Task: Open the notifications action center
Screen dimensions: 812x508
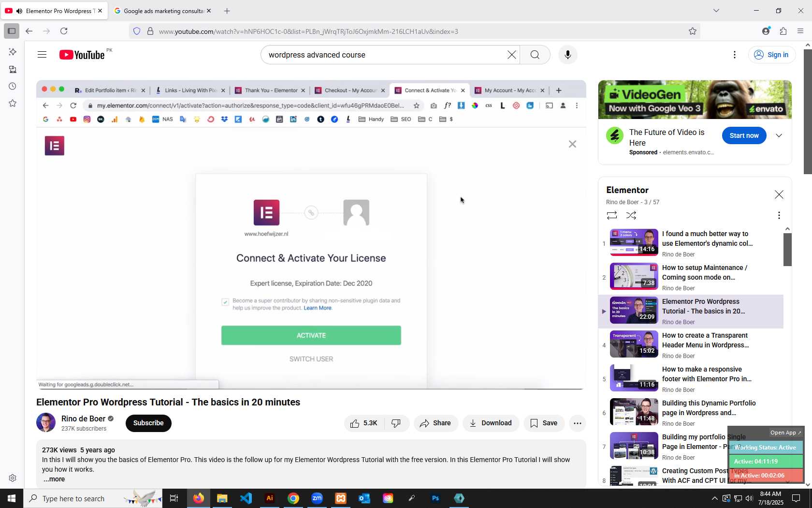Action: point(796,498)
